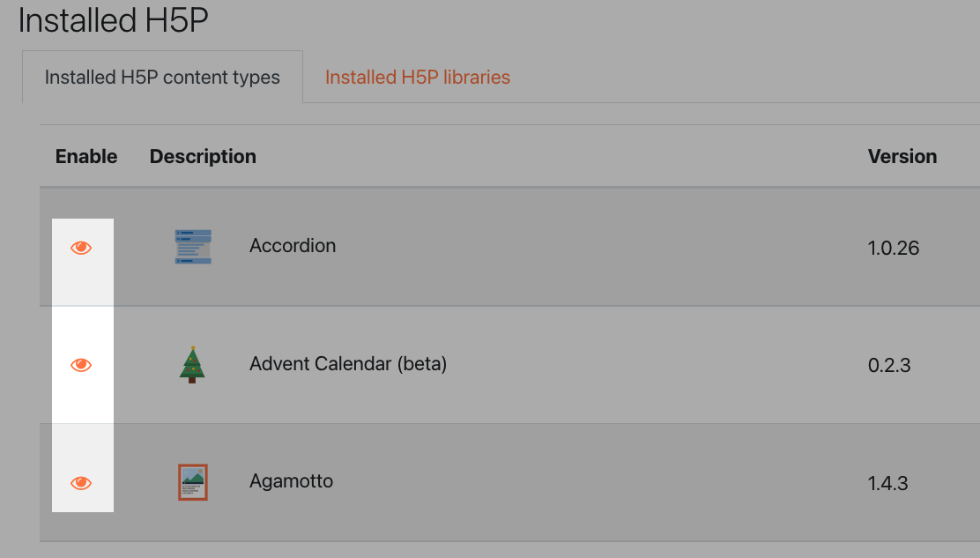Toggle the Advent Calendar eye icon

click(81, 365)
